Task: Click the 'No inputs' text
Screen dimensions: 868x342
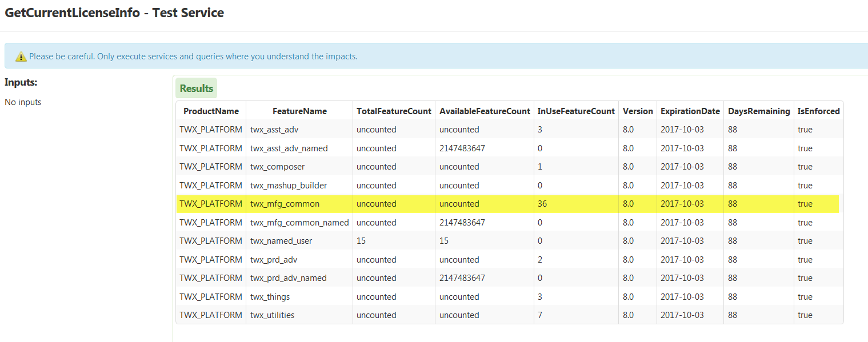Action: 23,102
